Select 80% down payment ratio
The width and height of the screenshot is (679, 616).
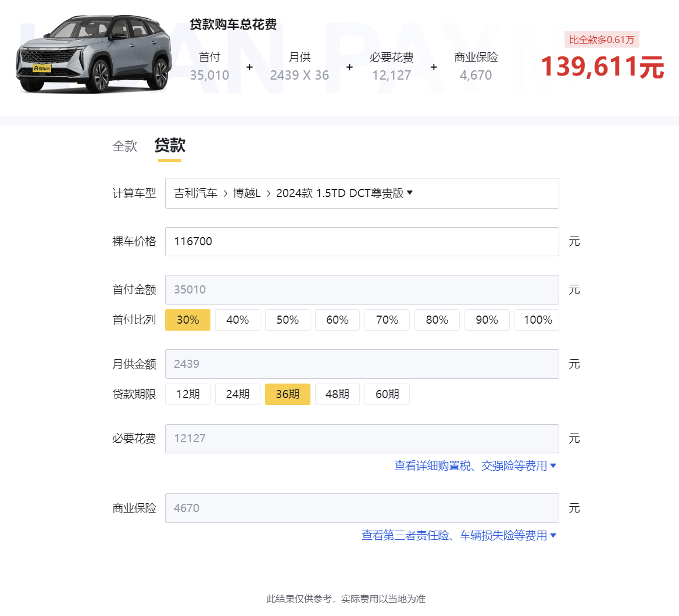[x=437, y=320]
